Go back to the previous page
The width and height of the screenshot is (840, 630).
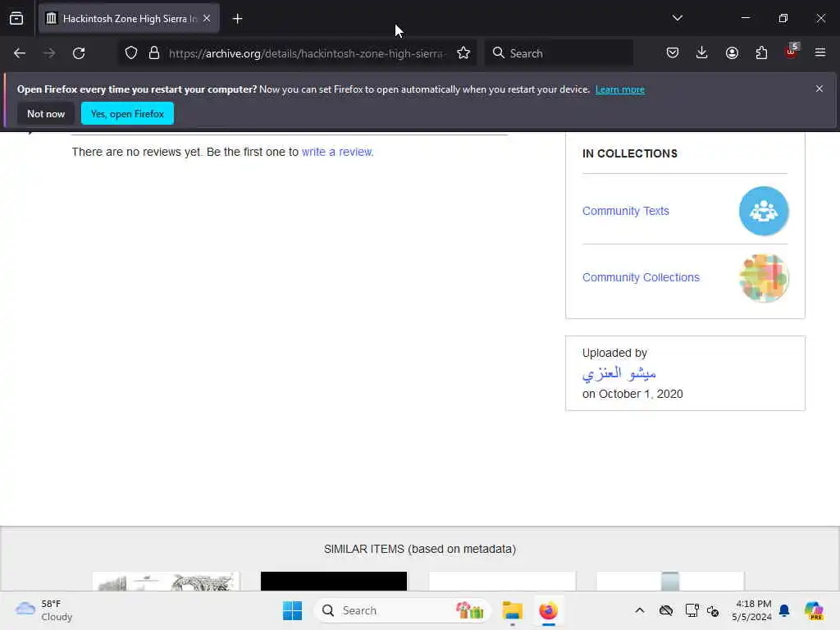pos(20,53)
